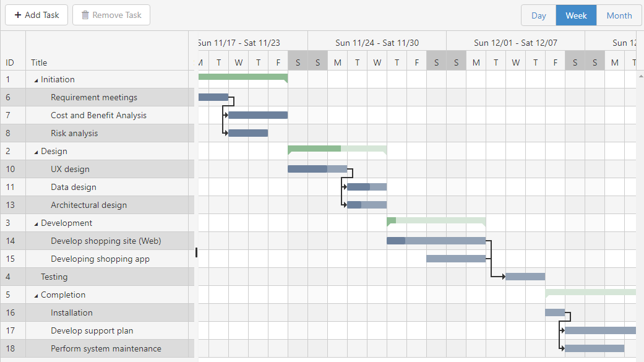The width and height of the screenshot is (644, 362).
Task: Click the Development summary bar
Action: 436,221
